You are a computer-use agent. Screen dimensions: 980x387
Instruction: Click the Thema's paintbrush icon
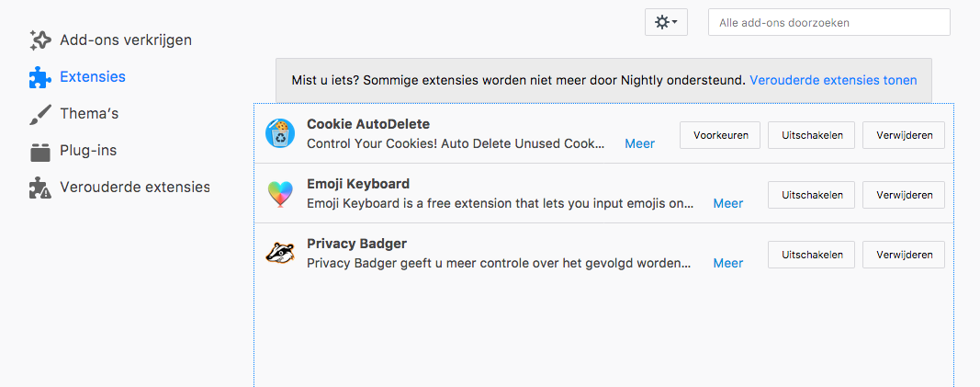(39, 114)
